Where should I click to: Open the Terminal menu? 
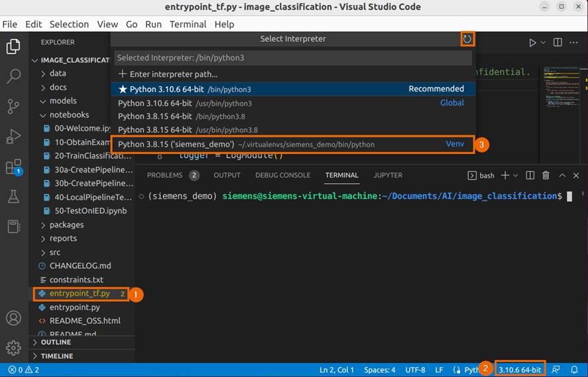(x=188, y=24)
